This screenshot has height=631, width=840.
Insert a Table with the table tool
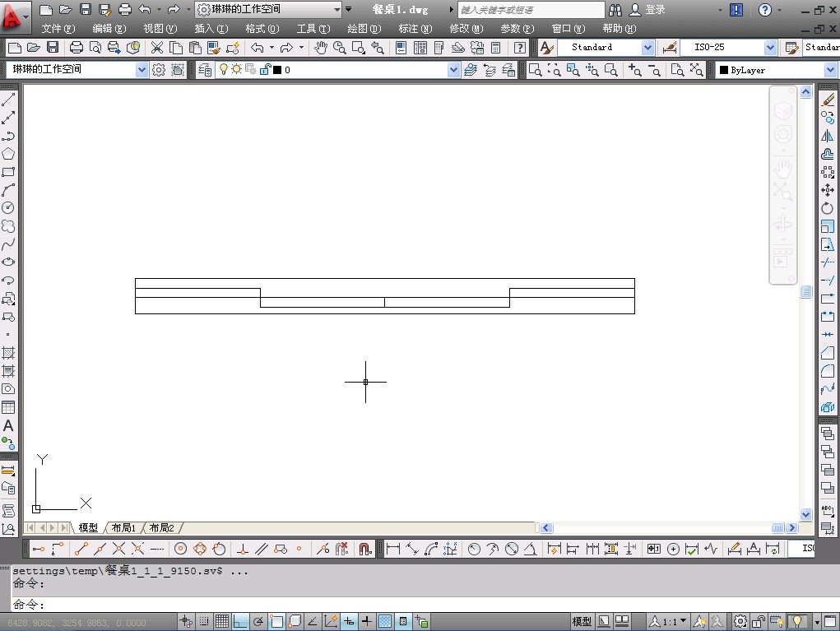click(8, 407)
